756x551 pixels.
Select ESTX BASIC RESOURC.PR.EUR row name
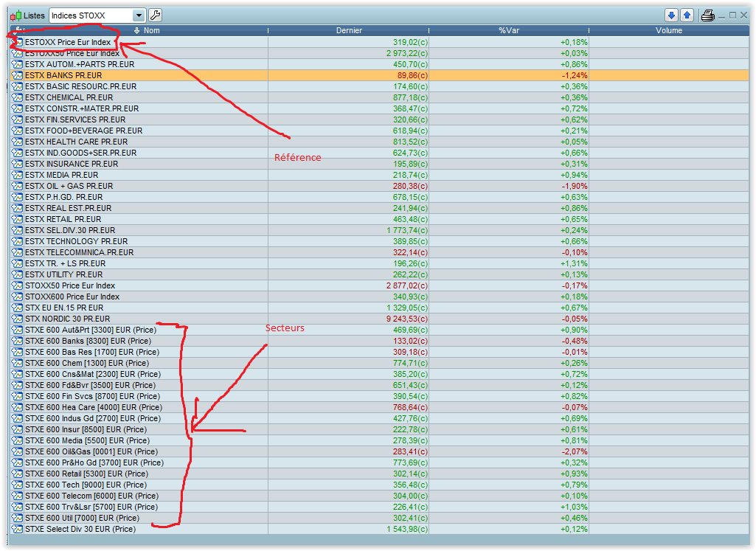(81, 86)
